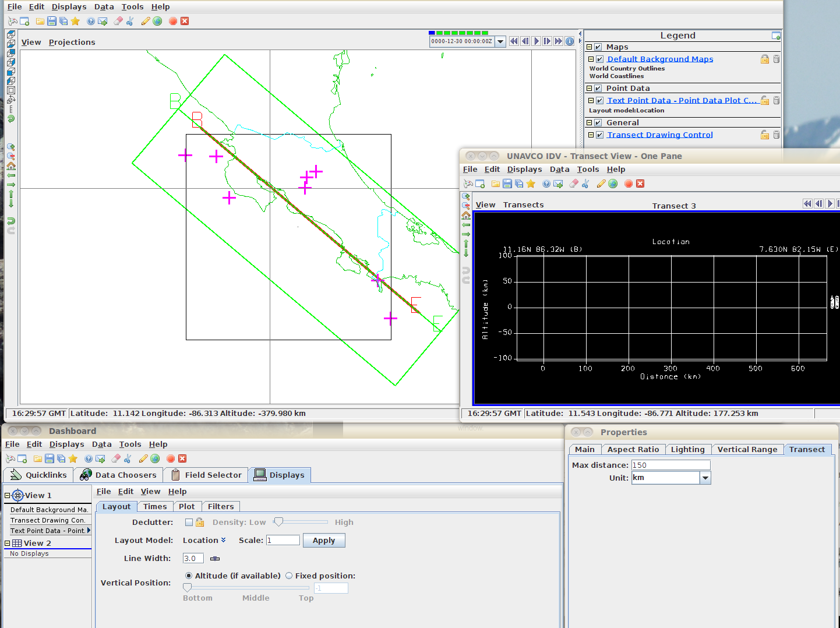Select the Fixed position radio button
Image resolution: width=840 pixels, height=628 pixels.
[289, 576]
